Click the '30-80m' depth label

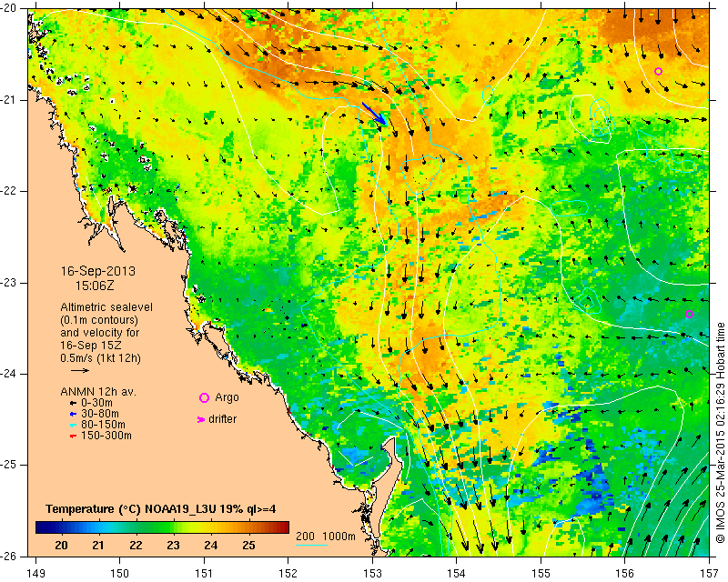coord(100,414)
